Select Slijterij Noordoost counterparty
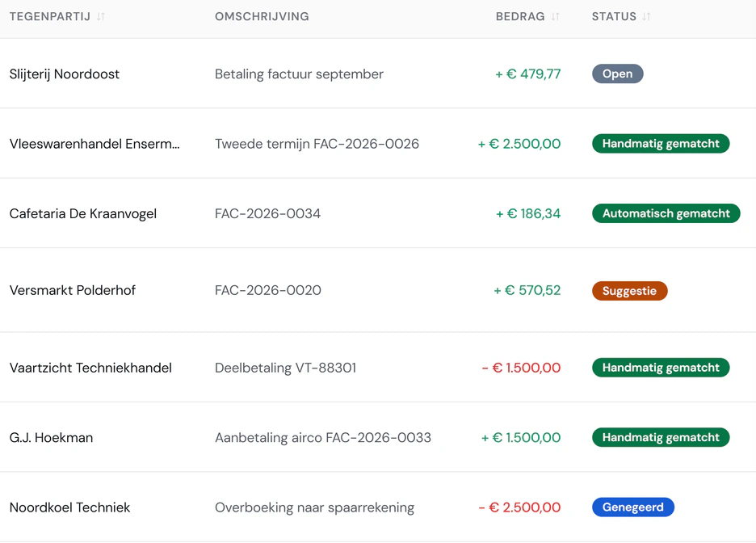Screen dimensions: 756x543 (64, 74)
